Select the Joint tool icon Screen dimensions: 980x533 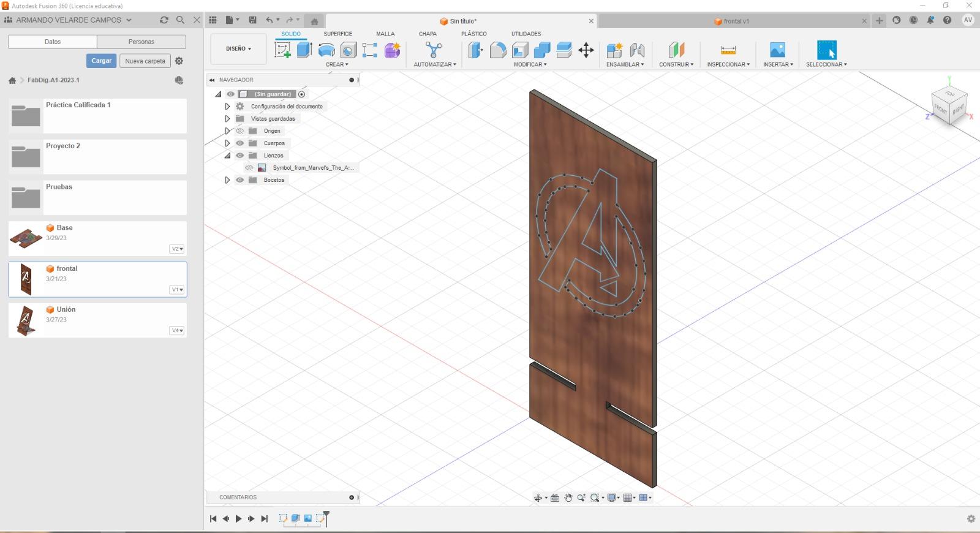click(637, 50)
